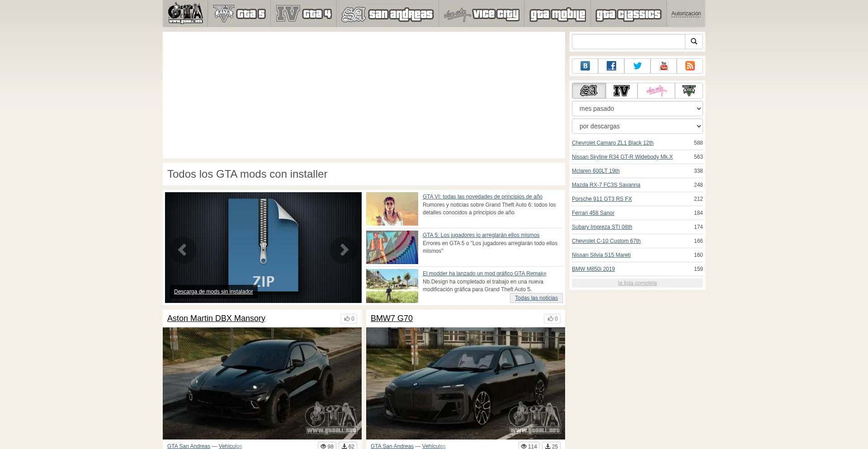Open Mazda RX-7 FC3S Savanna link
868x449 pixels.
606,185
